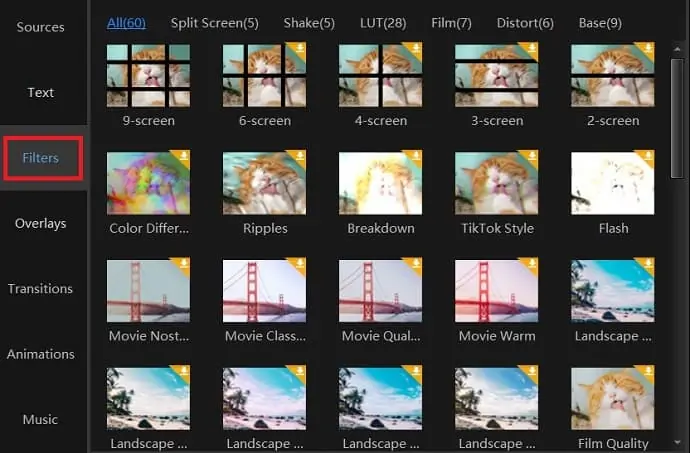
Task: Download the Movie Class... filter via its badge
Action: click(300, 264)
